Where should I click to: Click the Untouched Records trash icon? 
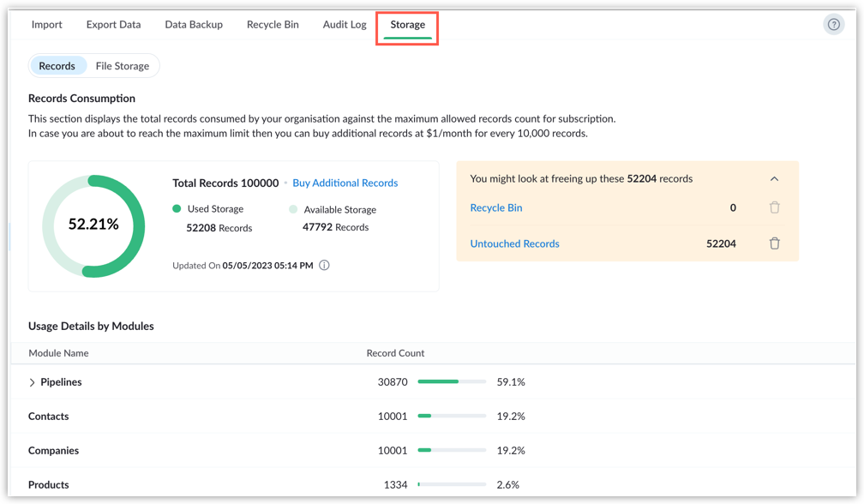click(774, 243)
